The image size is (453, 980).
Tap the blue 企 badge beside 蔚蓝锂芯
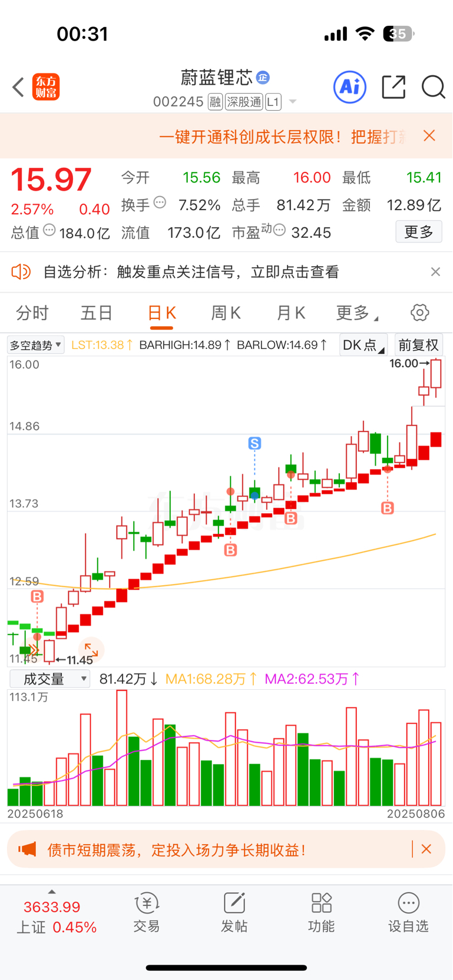coord(263,77)
